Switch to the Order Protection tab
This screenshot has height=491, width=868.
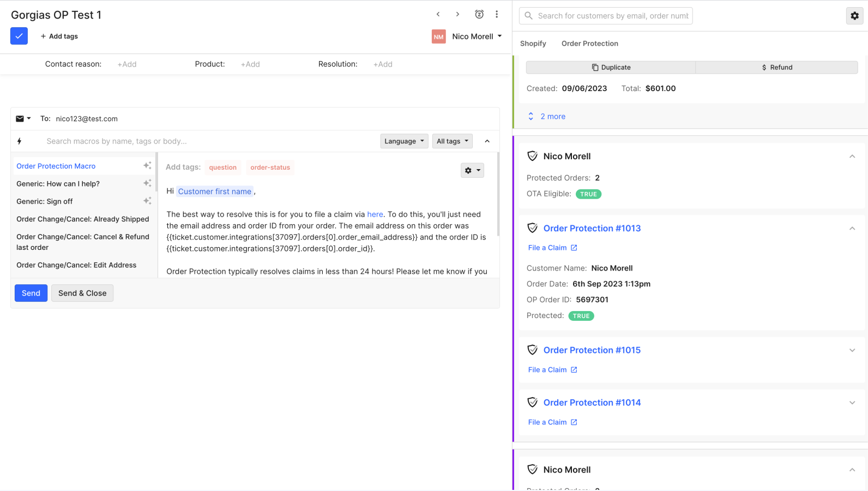(x=590, y=44)
